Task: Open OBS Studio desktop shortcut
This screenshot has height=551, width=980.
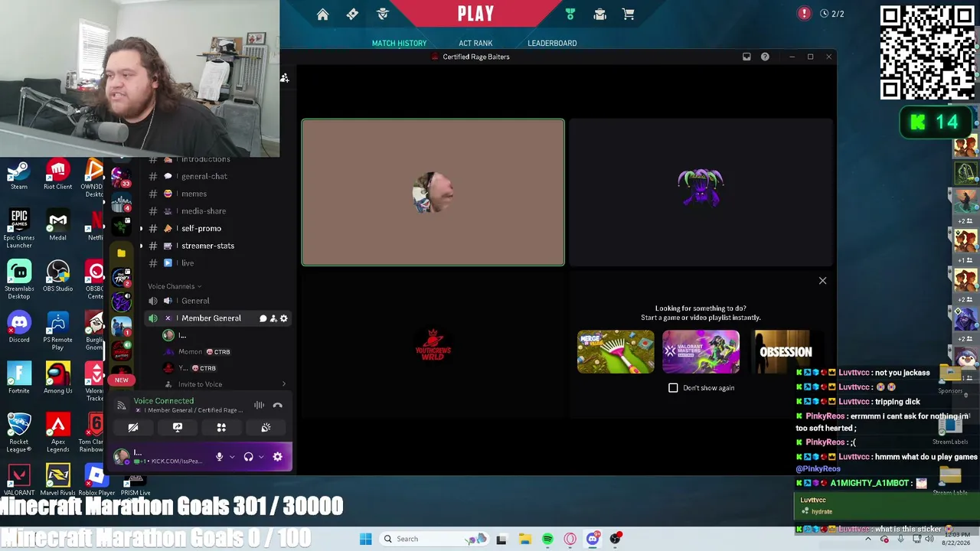Action: point(57,276)
